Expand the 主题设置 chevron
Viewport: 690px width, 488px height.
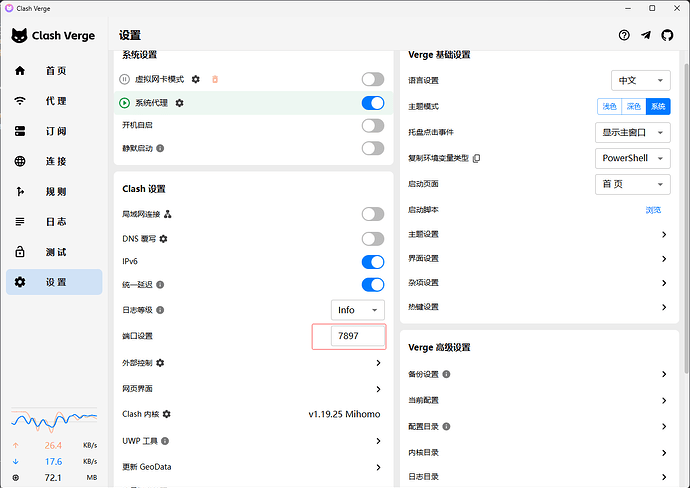tap(664, 235)
